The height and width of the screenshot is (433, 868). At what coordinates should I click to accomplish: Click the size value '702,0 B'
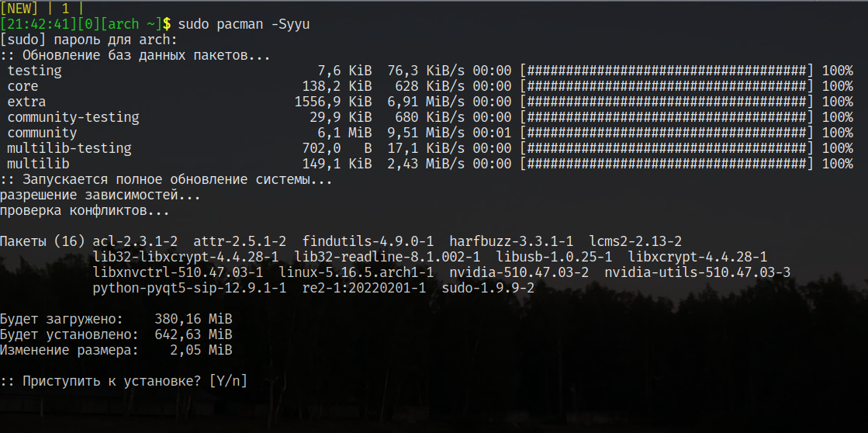[337, 148]
